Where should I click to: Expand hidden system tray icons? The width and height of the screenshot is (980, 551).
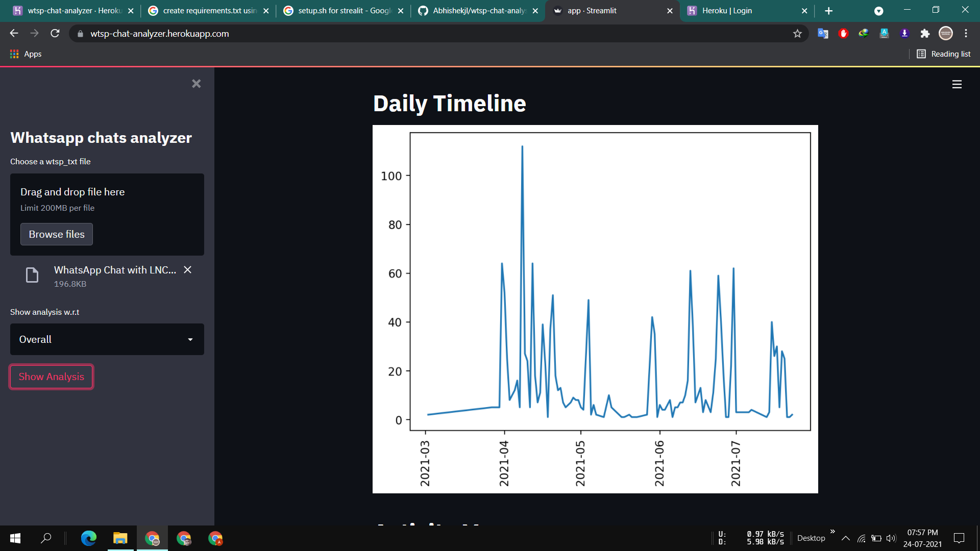(846, 538)
